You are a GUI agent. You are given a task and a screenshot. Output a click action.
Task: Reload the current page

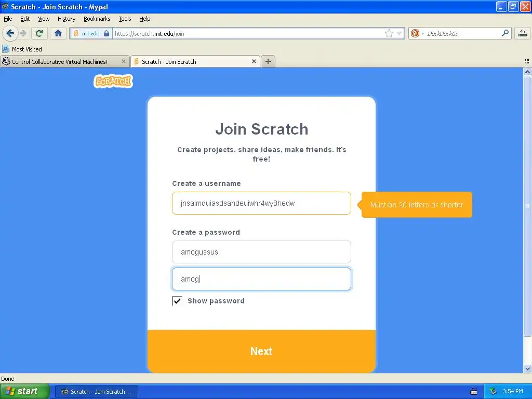point(39,33)
